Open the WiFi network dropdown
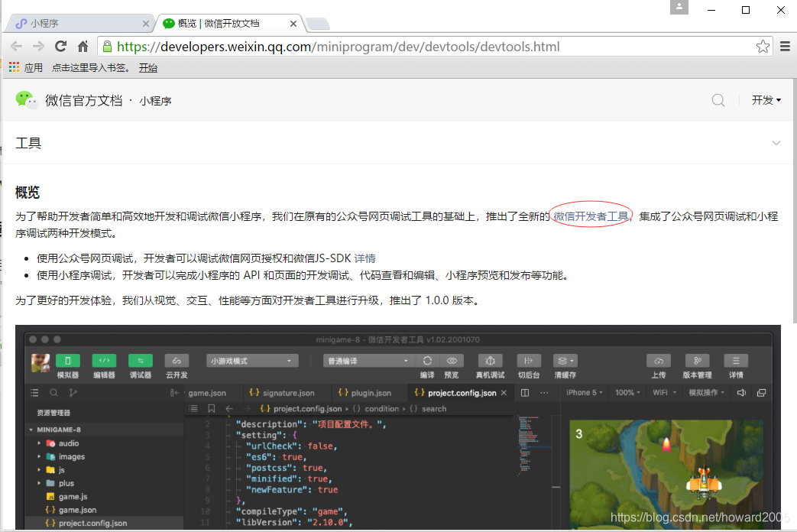Viewport: 797px width, 532px height. pyautogui.click(x=664, y=393)
